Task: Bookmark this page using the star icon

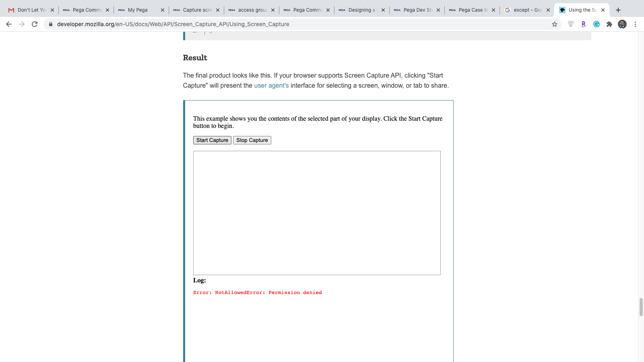Action: (555, 24)
